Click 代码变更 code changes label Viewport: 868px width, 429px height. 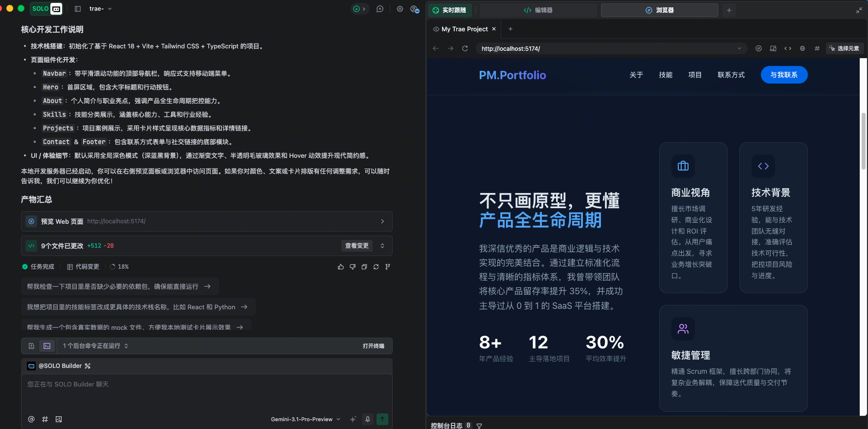(x=83, y=267)
